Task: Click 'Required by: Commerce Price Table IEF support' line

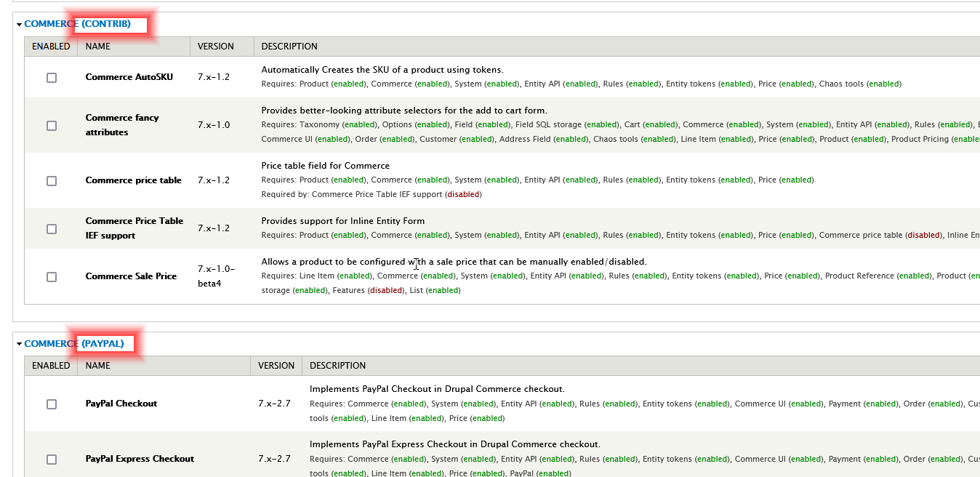Action: 371,195
